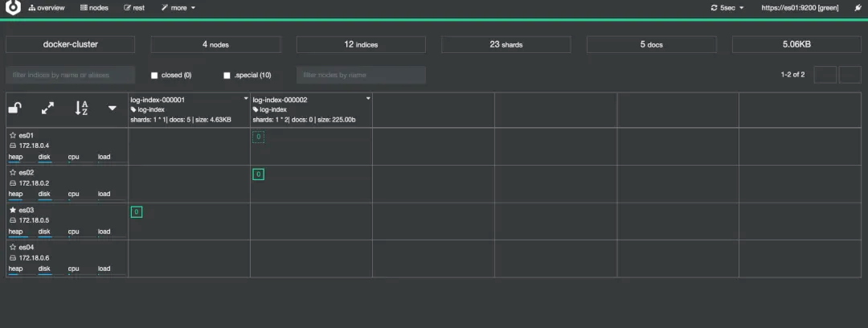Open the nodes page
Screen dimensions: 868x328
(x=94, y=8)
